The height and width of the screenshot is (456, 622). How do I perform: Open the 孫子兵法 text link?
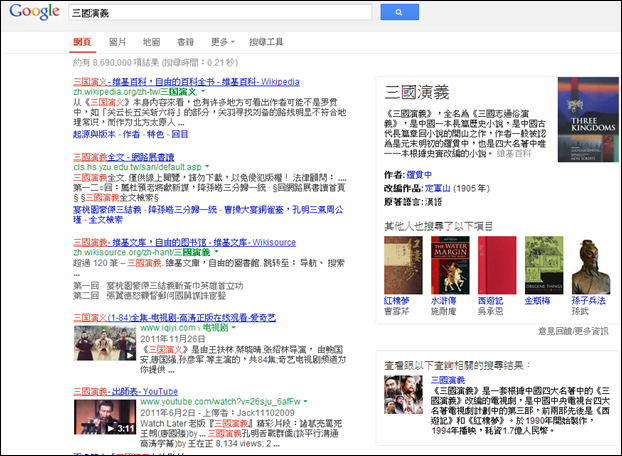point(589,301)
